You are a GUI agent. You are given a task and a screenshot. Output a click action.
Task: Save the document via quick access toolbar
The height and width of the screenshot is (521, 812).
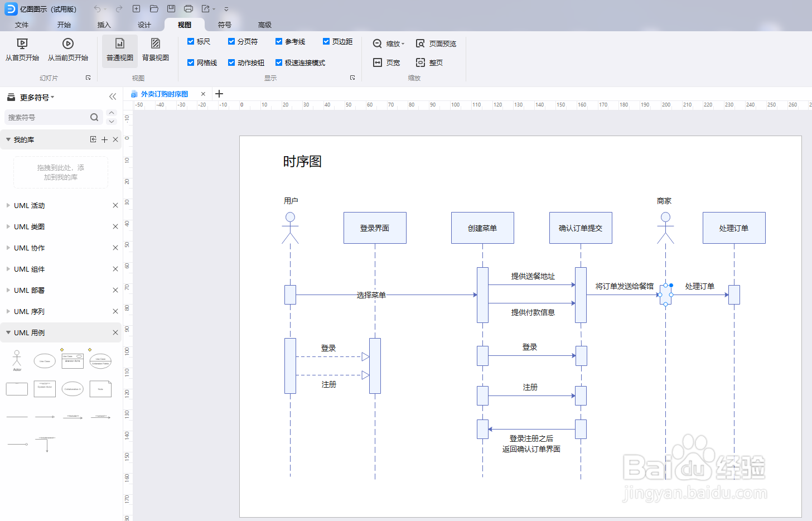(171, 8)
